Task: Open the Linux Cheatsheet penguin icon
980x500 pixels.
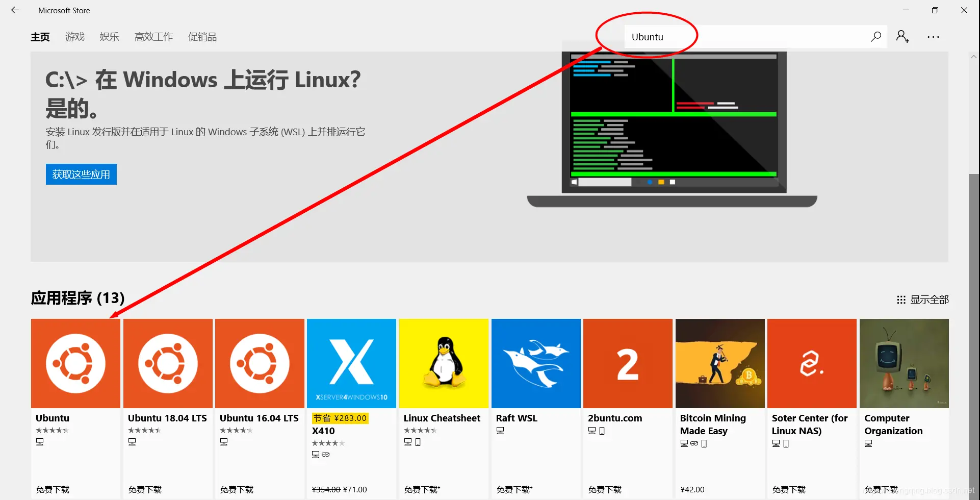Action: 444,363
